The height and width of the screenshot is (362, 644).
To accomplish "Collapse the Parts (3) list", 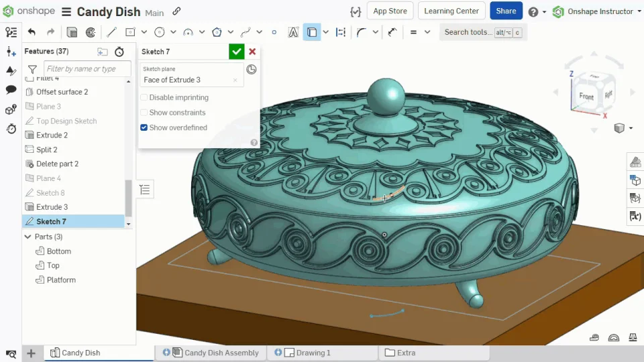I will point(28,237).
